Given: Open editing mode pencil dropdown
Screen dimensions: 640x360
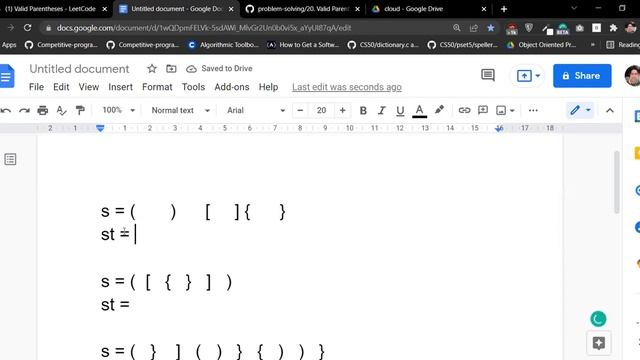Looking at the screenshot, I should pyautogui.click(x=580, y=110).
